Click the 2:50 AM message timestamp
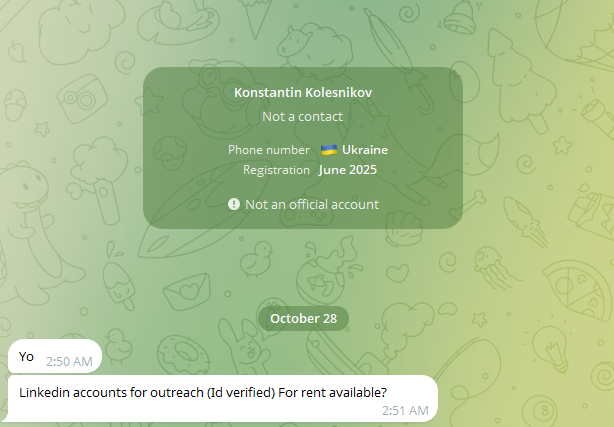This screenshot has width=614, height=427. click(x=69, y=361)
